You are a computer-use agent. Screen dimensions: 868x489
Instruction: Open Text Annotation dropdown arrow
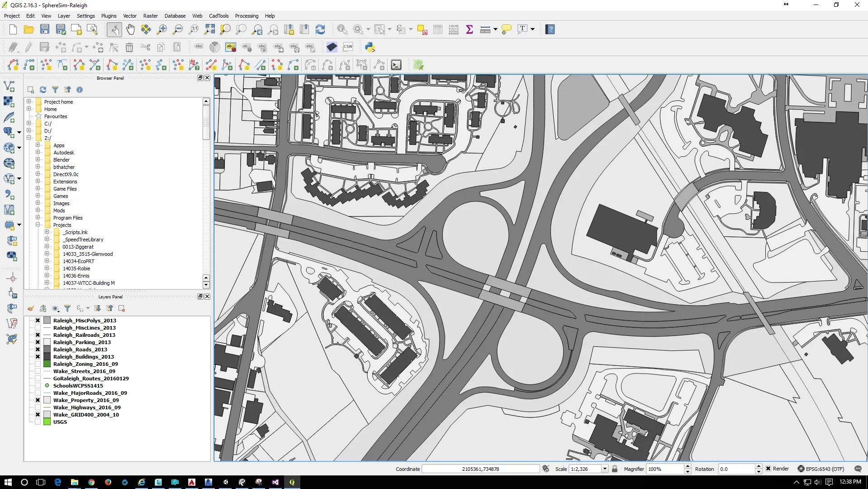[532, 29]
